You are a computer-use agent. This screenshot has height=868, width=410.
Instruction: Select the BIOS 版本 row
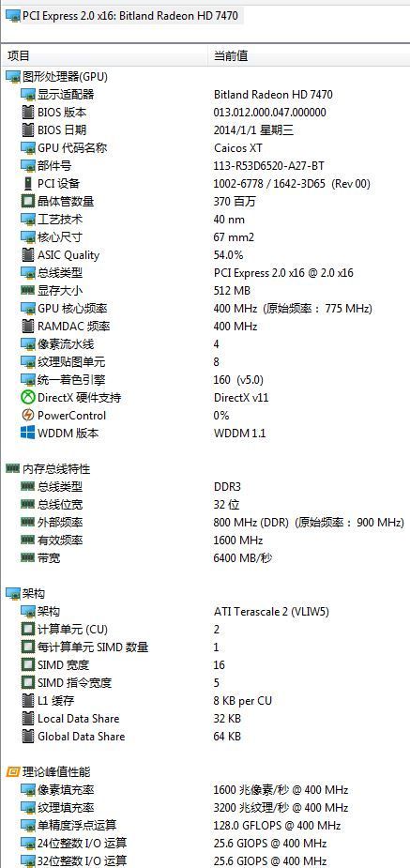tap(205, 113)
